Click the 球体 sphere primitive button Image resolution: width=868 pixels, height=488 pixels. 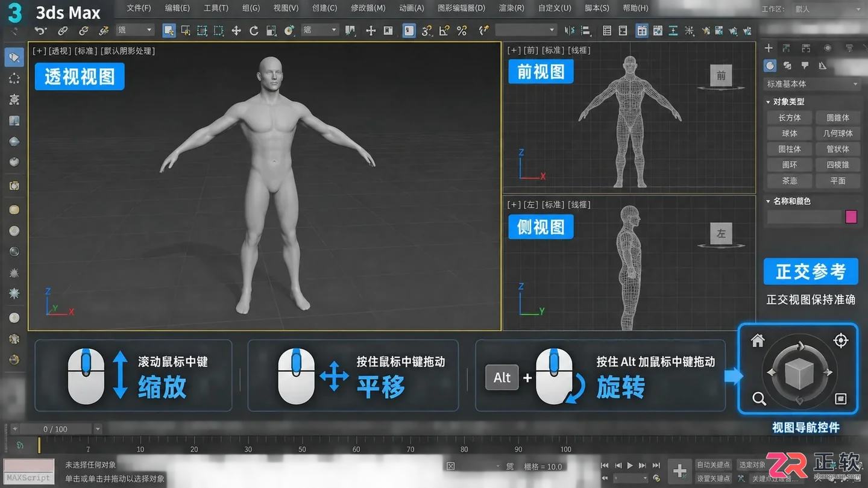click(x=789, y=133)
